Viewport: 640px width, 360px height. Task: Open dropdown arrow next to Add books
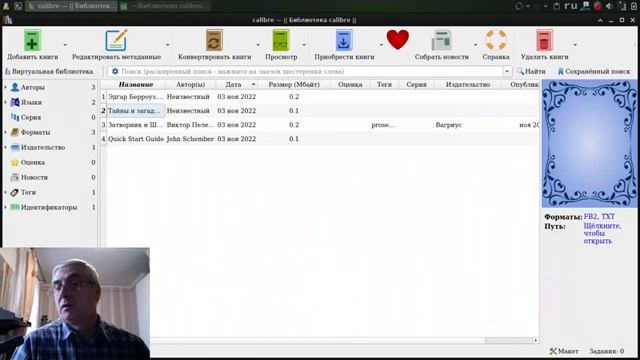[65, 44]
